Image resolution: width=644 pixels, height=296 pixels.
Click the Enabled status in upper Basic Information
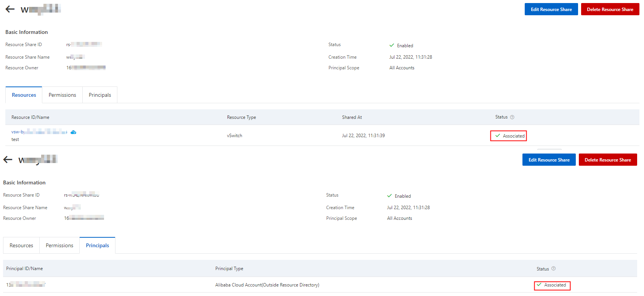click(x=401, y=45)
